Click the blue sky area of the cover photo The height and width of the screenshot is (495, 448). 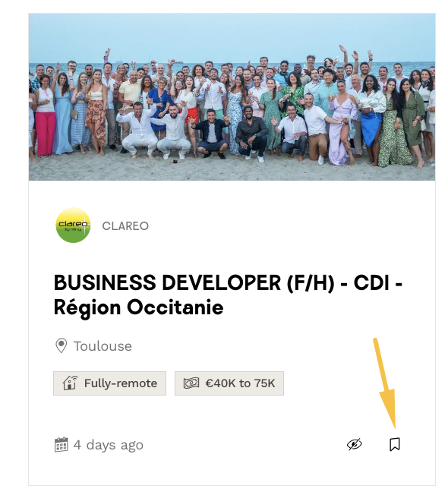[232, 35]
